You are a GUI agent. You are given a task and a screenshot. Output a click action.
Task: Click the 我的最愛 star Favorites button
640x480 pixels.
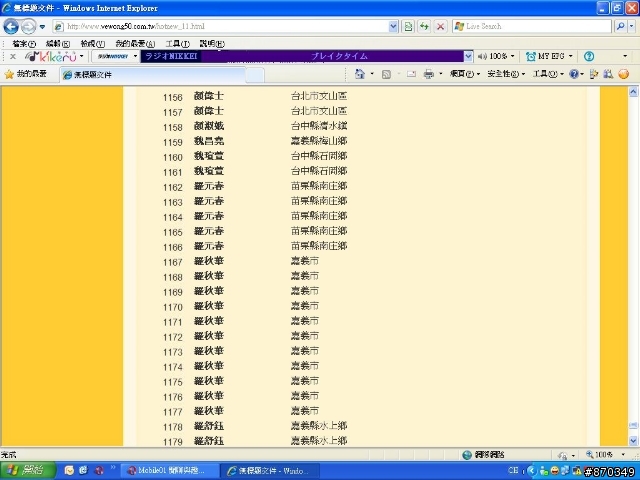26,74
